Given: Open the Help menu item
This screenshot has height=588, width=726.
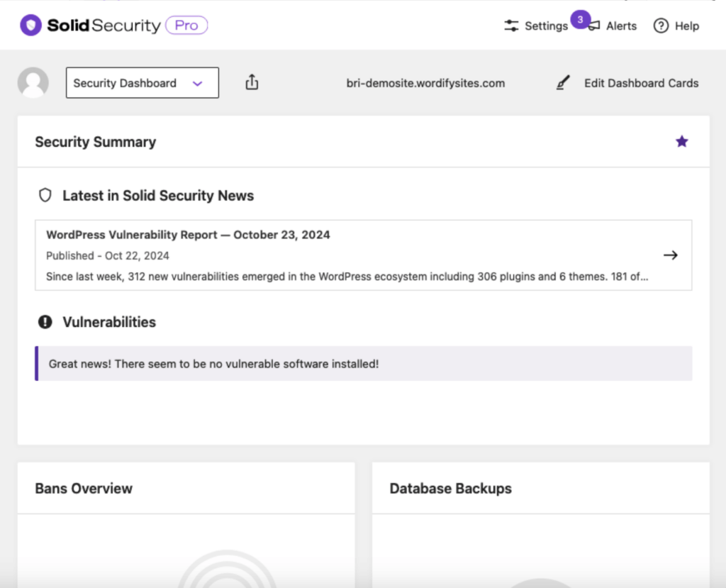Looking at the screenshot, I should coord(676,26).
